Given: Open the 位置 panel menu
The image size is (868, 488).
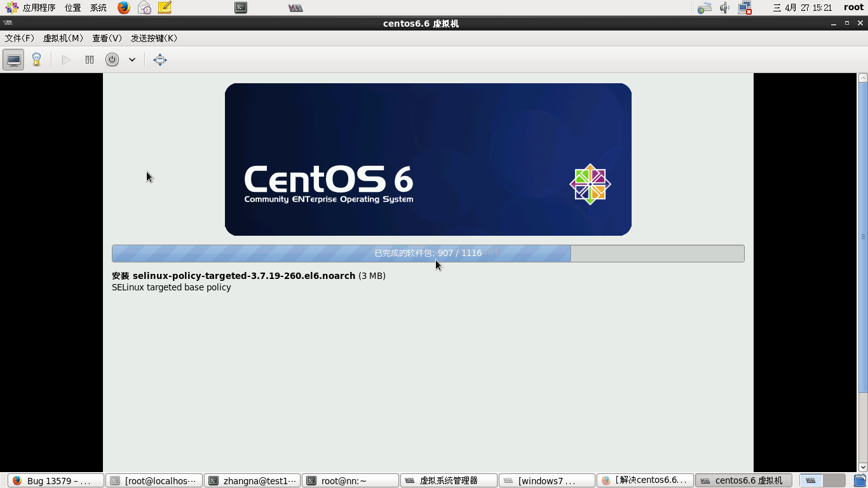Looking at the screenshot, I should click(x=72, y=8).
